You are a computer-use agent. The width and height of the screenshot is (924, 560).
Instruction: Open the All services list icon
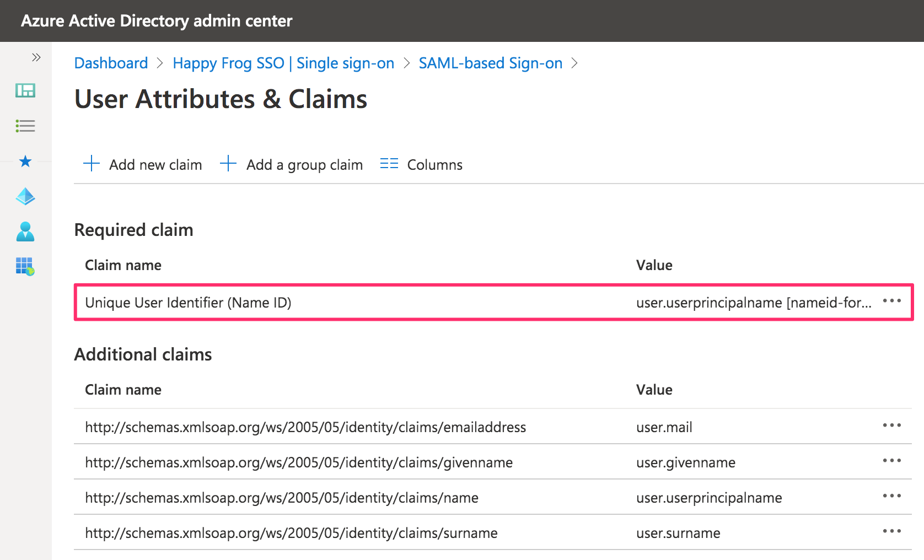pyautogui.click(x=25, y=126)
